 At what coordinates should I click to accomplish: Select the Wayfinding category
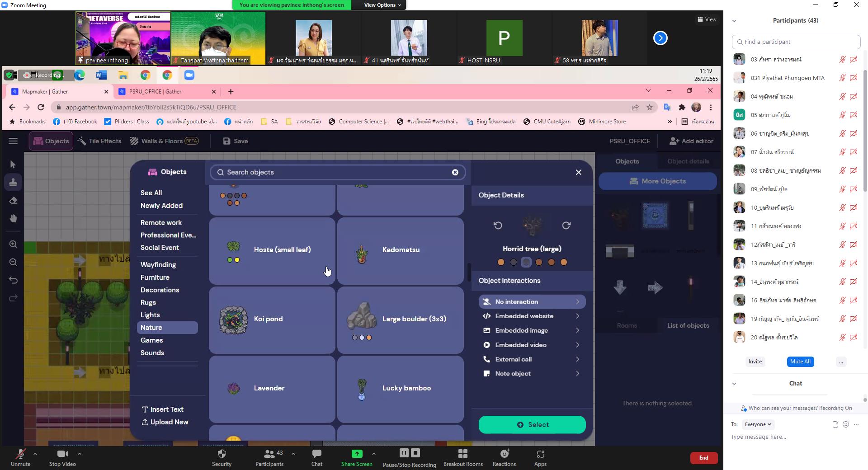pyautogui.click(x=158, y=265)
